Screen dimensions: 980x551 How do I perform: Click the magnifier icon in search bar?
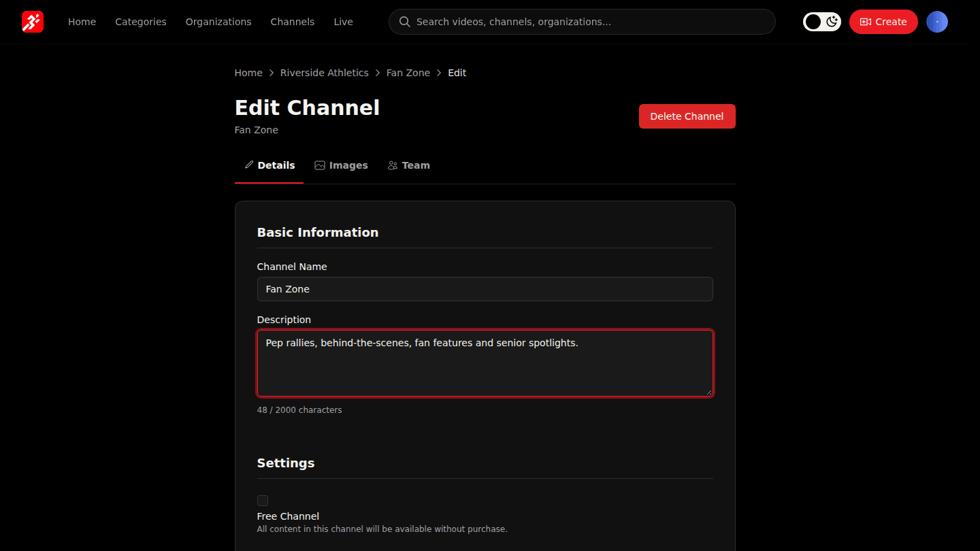[x=404, y=22]
